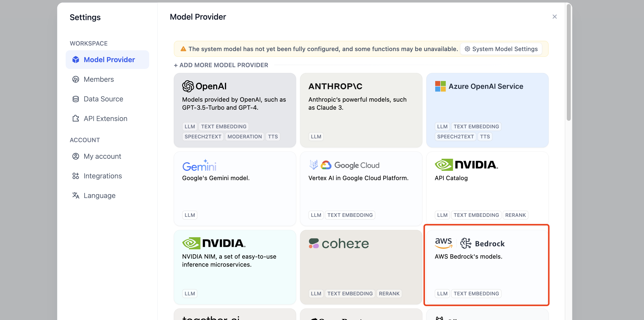Viewport: 644px width, 320px height.
Task: Click TEXT EMBEDDING tag on Bedrock card
Action: click(x=476, y=294)
